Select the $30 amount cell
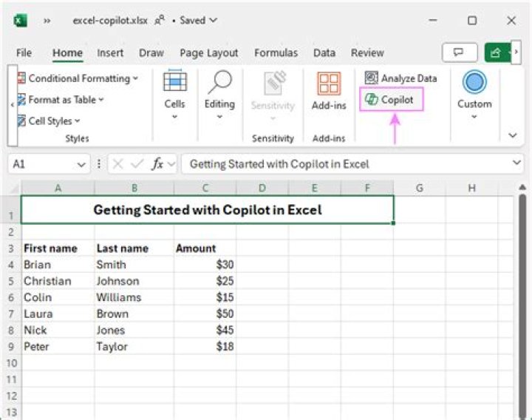 pyautogui.click(x=205, y=265)
